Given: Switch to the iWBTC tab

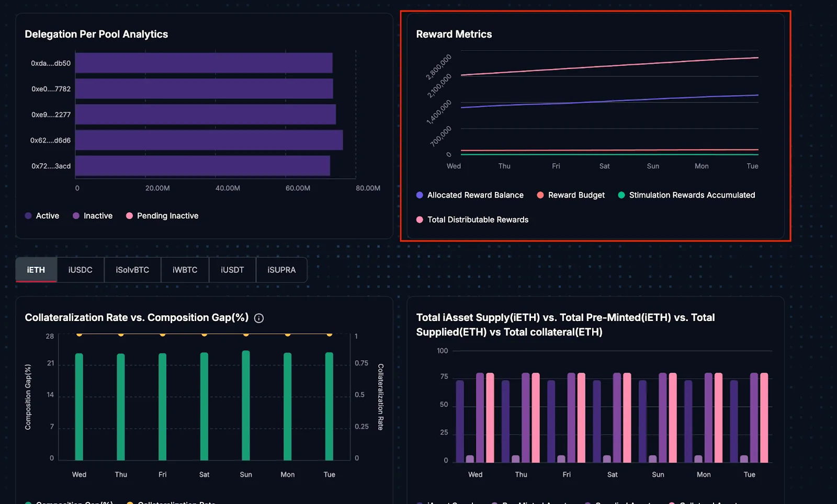Looking at the screenshot, I should (x=185, y=270).
